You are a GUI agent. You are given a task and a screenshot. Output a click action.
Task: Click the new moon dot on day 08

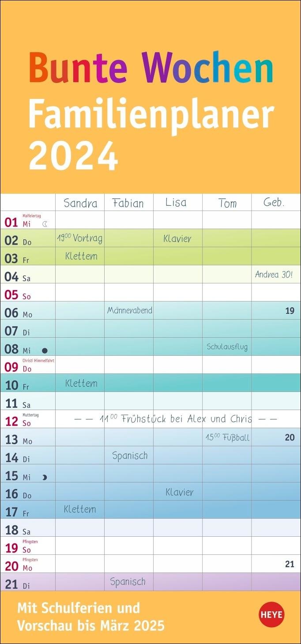45,351
